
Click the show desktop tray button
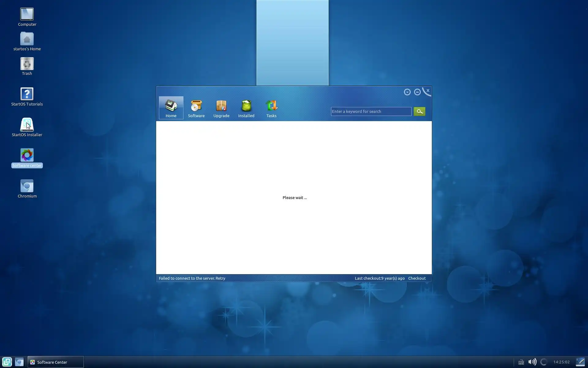(580, 362)
